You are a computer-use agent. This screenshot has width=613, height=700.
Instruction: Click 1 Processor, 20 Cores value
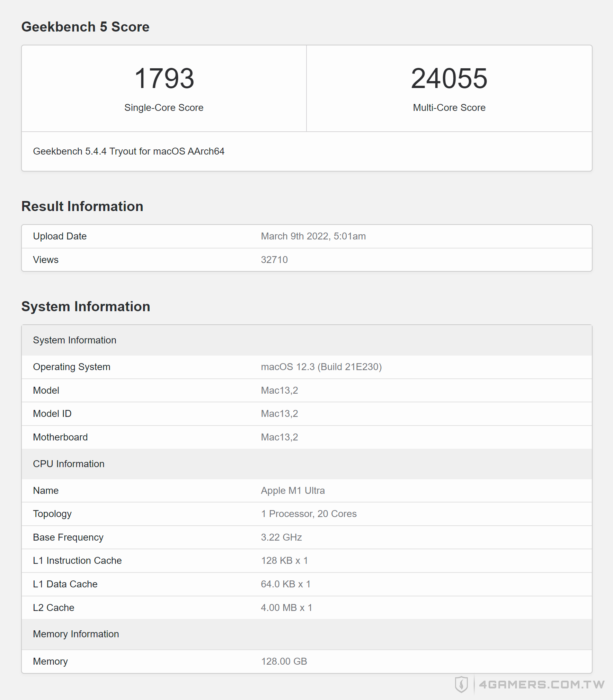(309, 514)
